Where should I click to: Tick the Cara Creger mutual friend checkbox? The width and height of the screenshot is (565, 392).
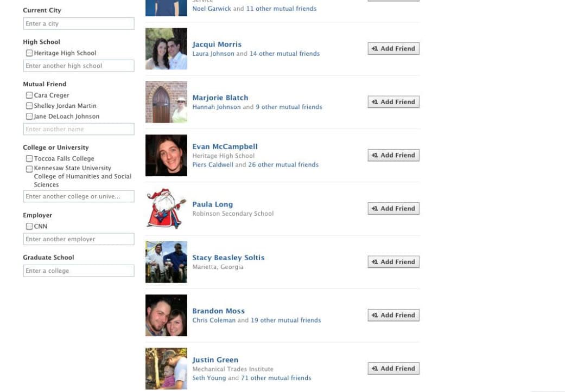[29, 95]
